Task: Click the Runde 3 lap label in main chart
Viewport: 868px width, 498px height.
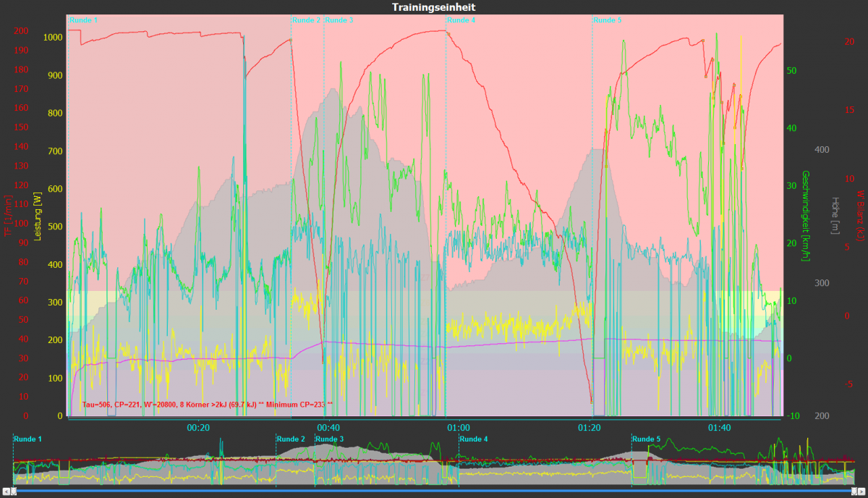Action: click(339, 20)
